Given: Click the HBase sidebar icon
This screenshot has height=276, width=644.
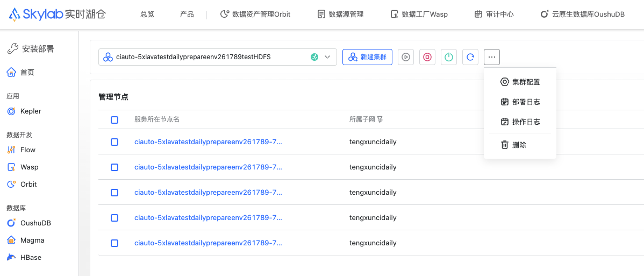Looking at the screenshot, I should (x=11, y=258).
